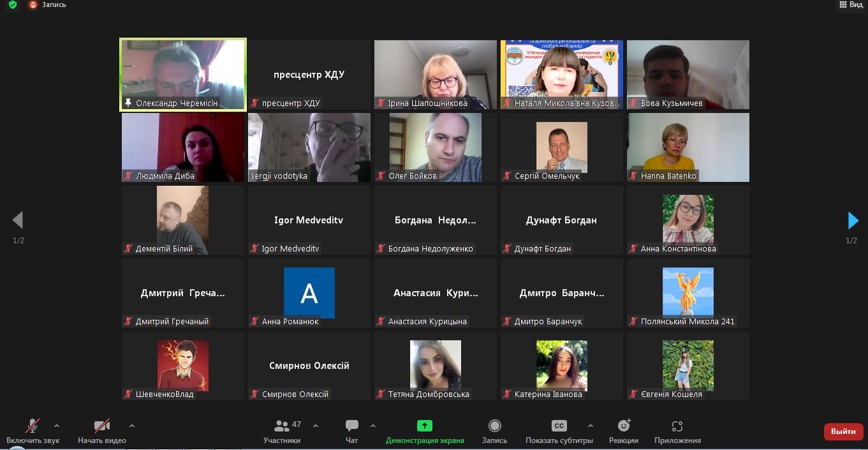Toggle camera with Начать видео
868x450 pixels.
pos(102,431)
